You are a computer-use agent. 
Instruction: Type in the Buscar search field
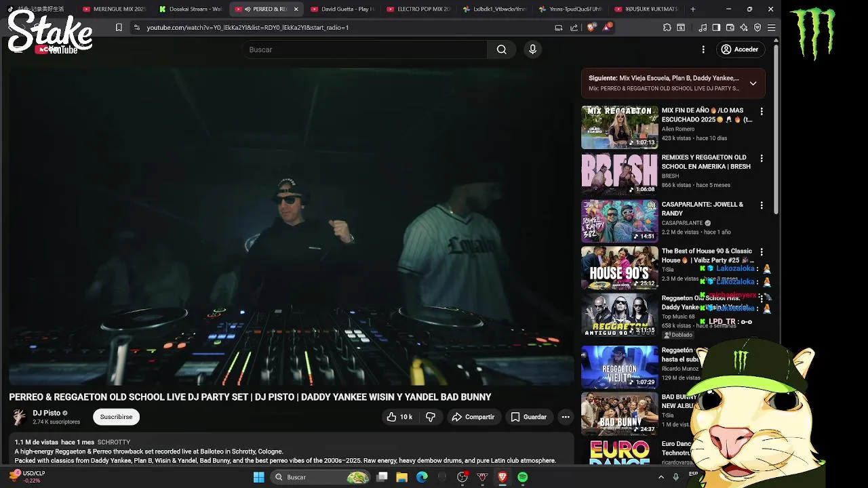(365, 49)
